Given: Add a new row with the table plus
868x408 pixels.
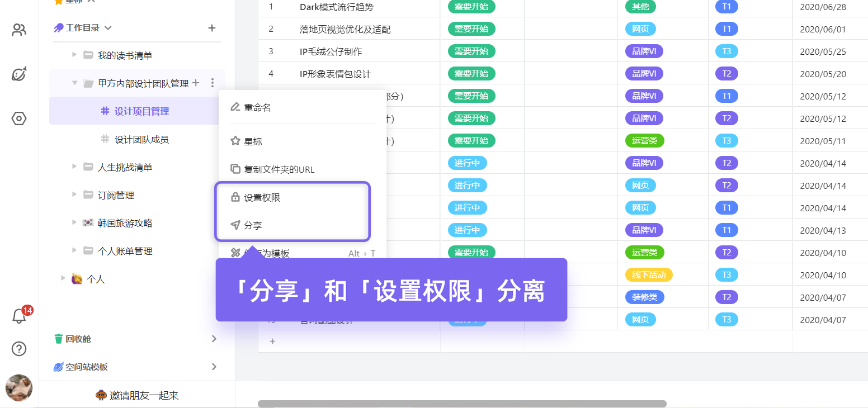Looking at the screenshot, I should [272, 341].
